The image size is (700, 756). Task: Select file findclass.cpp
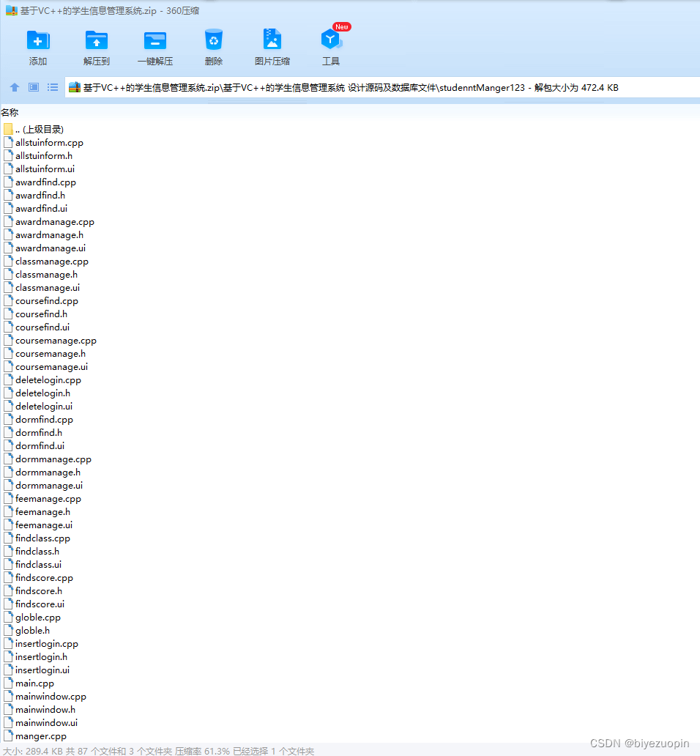coord(37,538)
